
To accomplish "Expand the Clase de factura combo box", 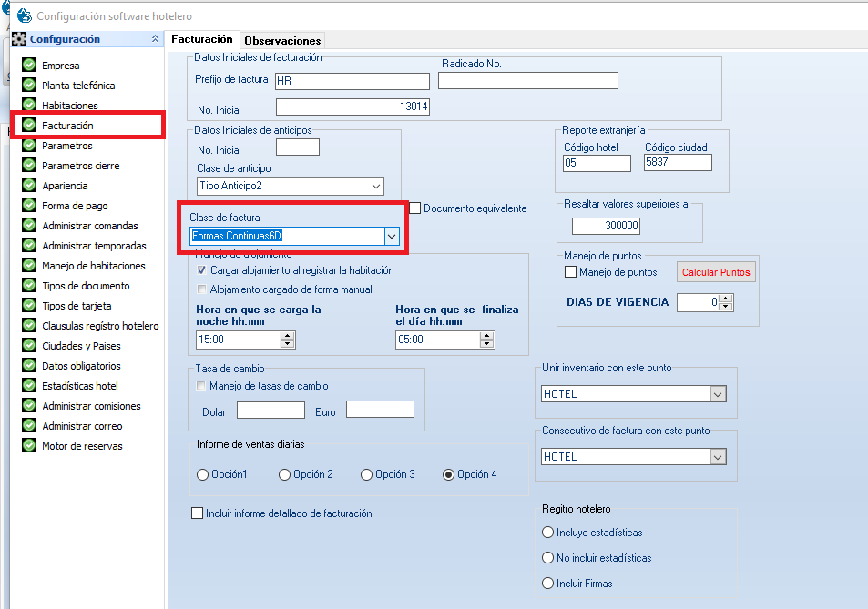I will point(392,236).
